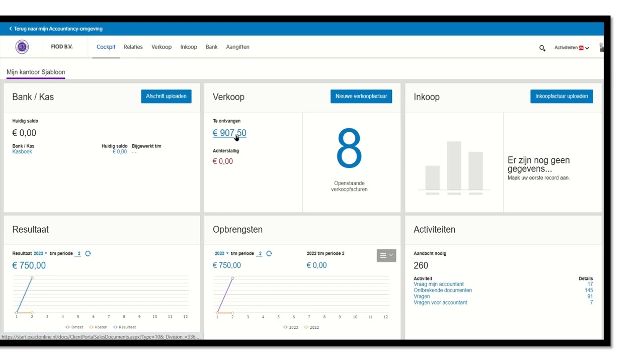Open the Inkoop menu
The image size is (644, 362).
coord(189,47)
